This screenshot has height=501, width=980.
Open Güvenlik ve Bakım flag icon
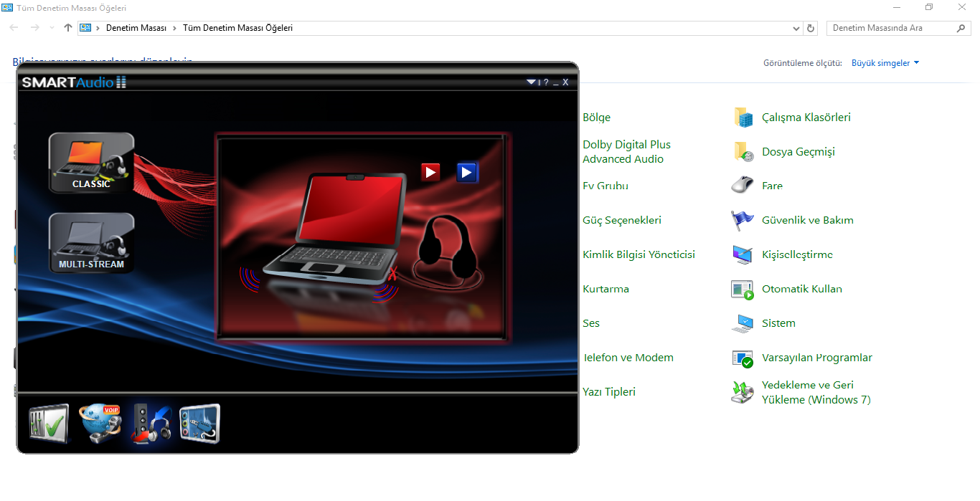point(743,220)
